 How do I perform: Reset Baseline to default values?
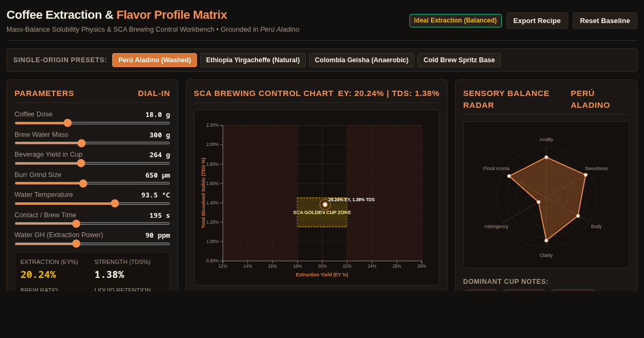coord(605,21)
